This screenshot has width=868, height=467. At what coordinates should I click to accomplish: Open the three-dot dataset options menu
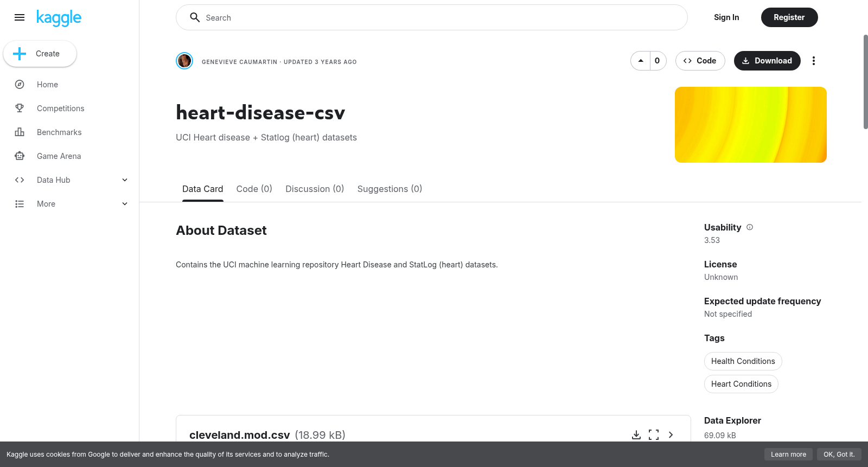[x=813, y=61]
